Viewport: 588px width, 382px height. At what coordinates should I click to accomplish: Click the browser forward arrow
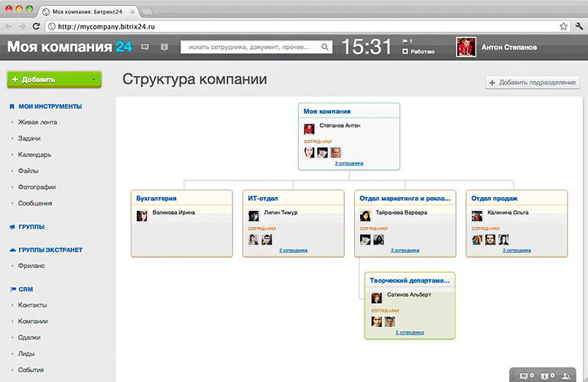point(22,26)
